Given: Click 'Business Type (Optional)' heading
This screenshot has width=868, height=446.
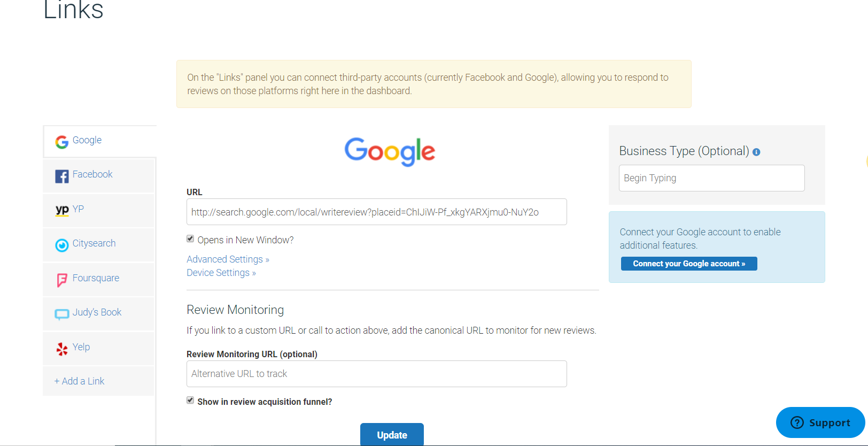Looking at the screenshot, I should tap(684, 151).
